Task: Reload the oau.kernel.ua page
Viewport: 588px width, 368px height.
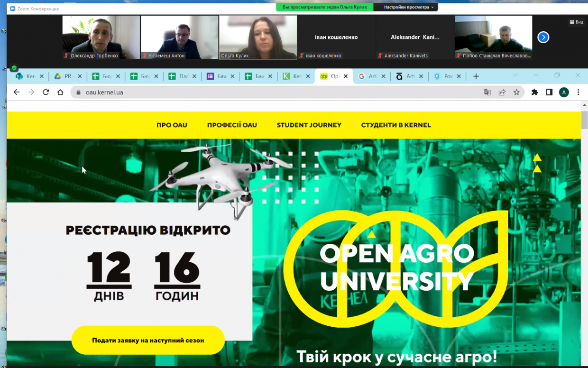Action: pyautogui.click(x=46, y=92)
